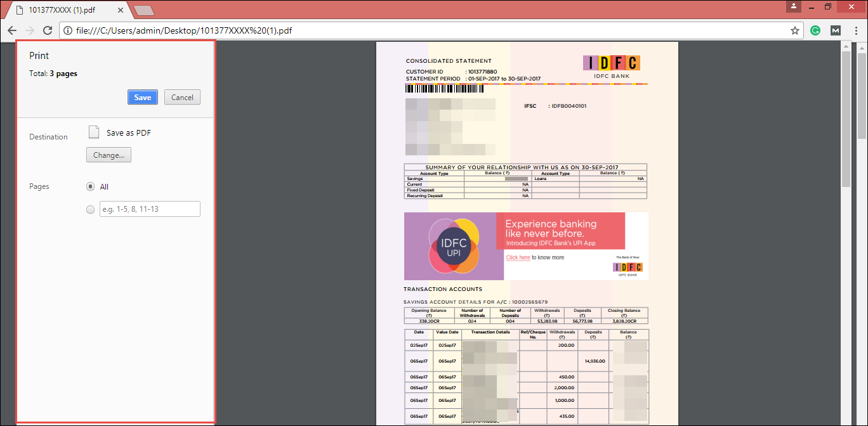This screenshot has height=426, width=868.
Task: Click the IFSC code IDFB0040101
Action: click(x=569, y=106)
